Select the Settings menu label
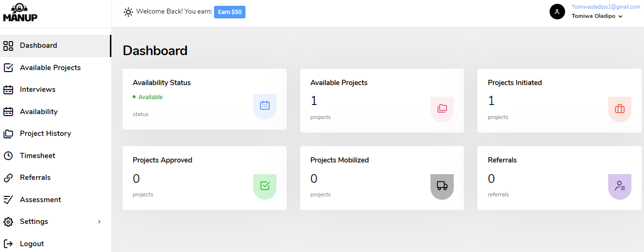Viewport: 644px width, 252px height. coord(34,222)
